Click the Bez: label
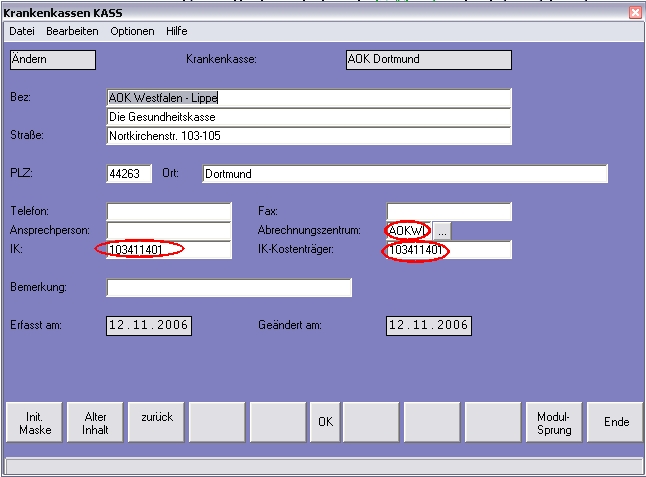The height and width of the screenshot is (477, 646). 20,97
